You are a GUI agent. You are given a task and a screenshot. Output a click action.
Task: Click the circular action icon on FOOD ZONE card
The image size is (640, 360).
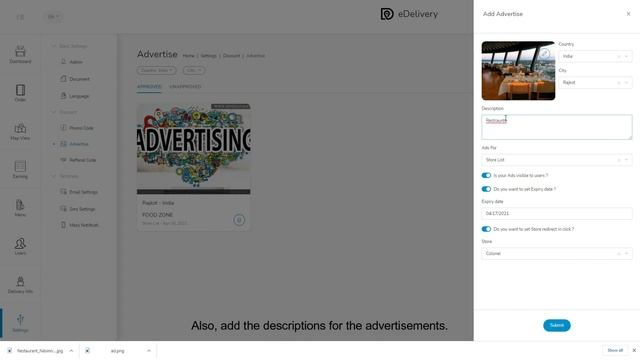pyautogui.click(x=239, y=220)
